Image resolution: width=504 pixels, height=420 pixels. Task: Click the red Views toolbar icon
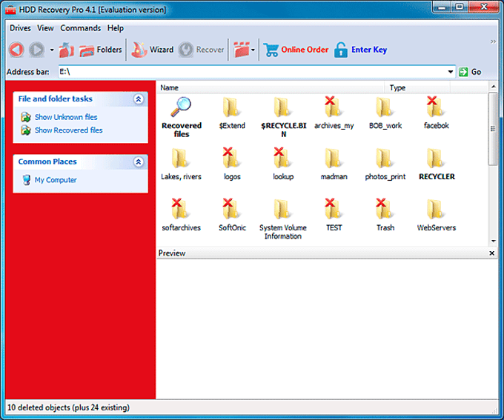242,50
